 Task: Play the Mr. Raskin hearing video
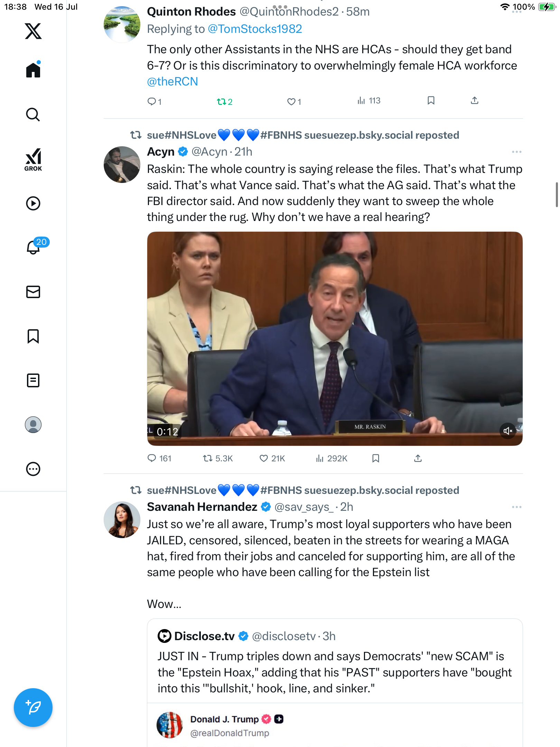[335, 339]
